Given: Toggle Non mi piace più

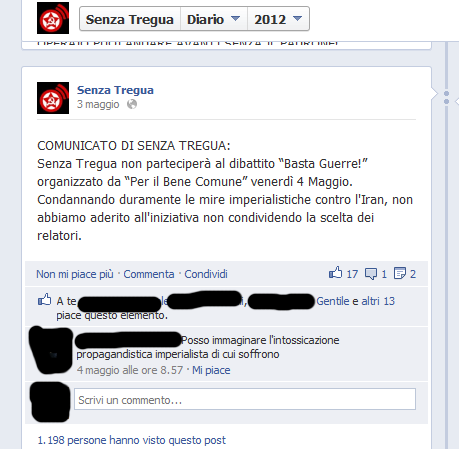Looking at the screenshot, I should tap(75, 274).
